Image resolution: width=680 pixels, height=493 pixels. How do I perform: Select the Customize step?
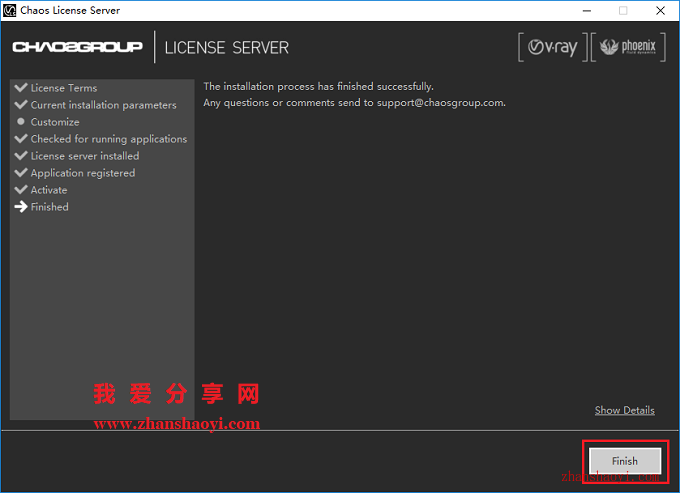(x=55, y=122)
